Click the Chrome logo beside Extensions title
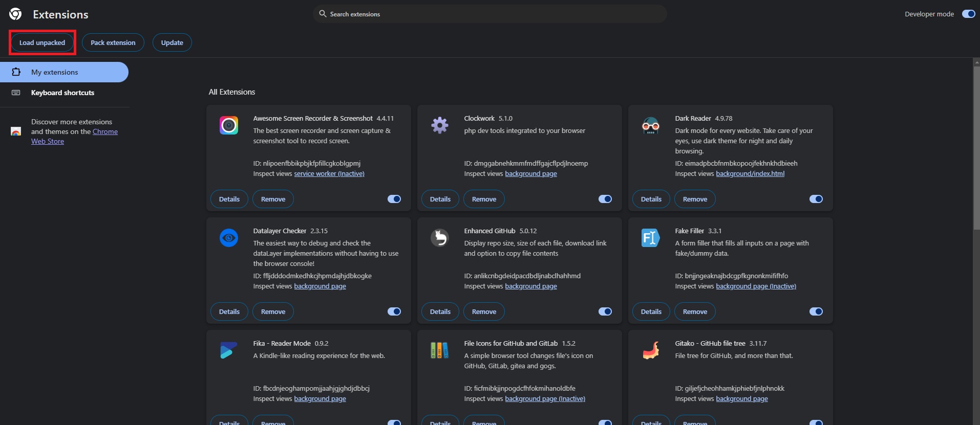This screenshot has height=425, width=980. click(15, 14)
